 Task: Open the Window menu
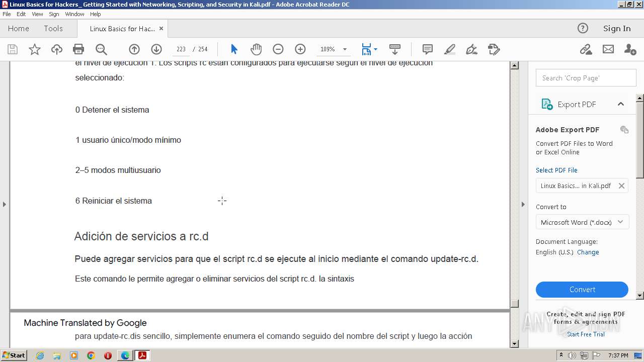[x=74, y=14]
